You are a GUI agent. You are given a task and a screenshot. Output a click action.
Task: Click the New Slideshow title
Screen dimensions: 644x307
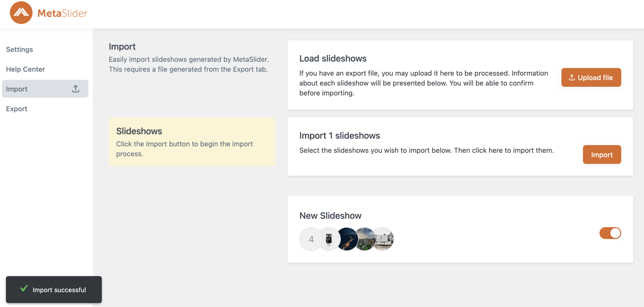(330, 216)
